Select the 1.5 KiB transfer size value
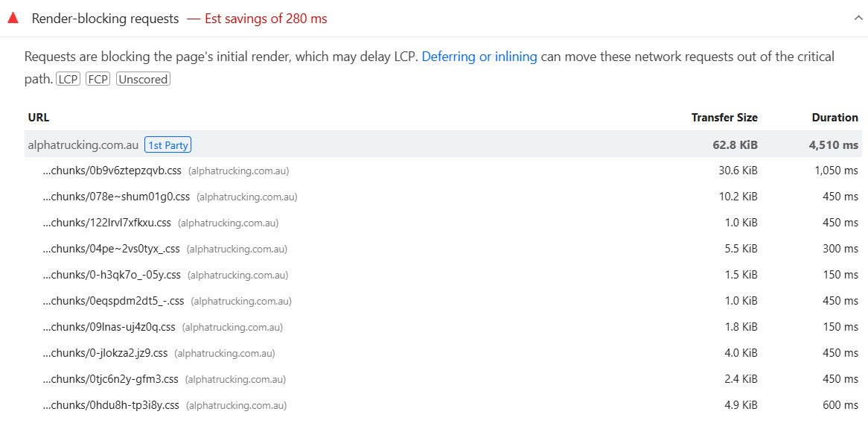The width and height of the screenshot is (868, 426). point(741,275)
